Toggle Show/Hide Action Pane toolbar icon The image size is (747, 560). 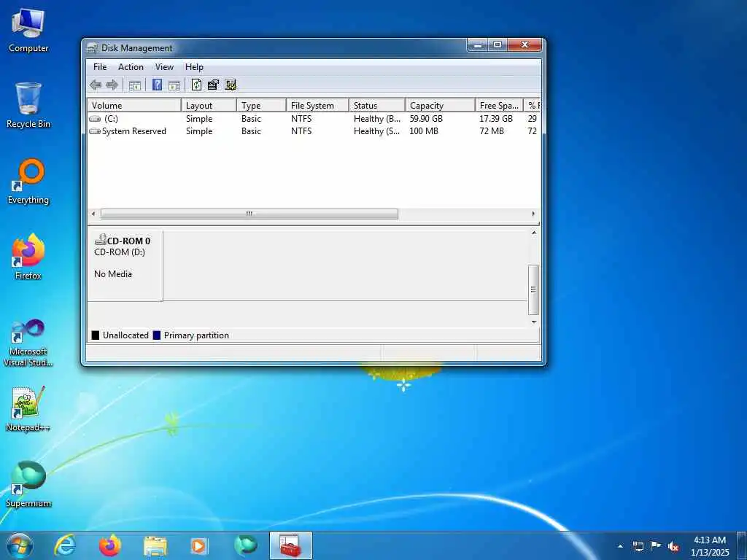click(174, 85)
